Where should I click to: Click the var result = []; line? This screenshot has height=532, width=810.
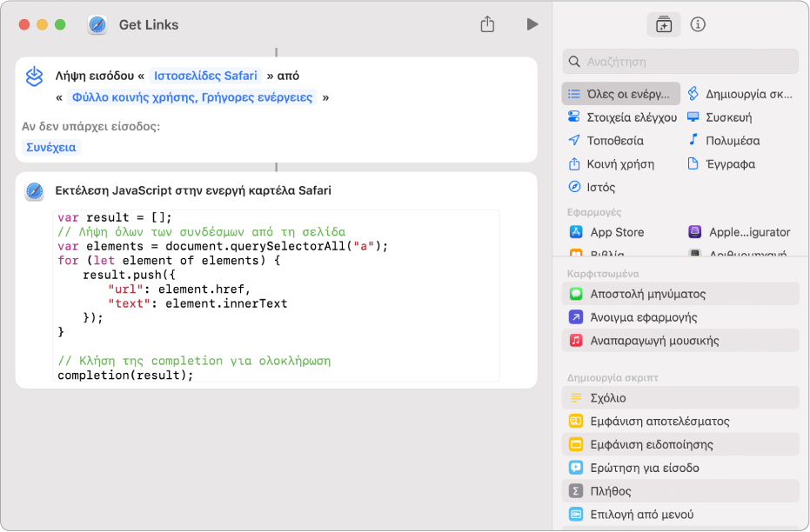click(115, 217)
